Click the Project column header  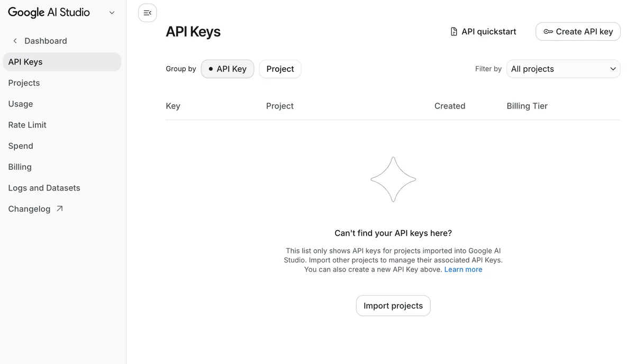[280, 106]
